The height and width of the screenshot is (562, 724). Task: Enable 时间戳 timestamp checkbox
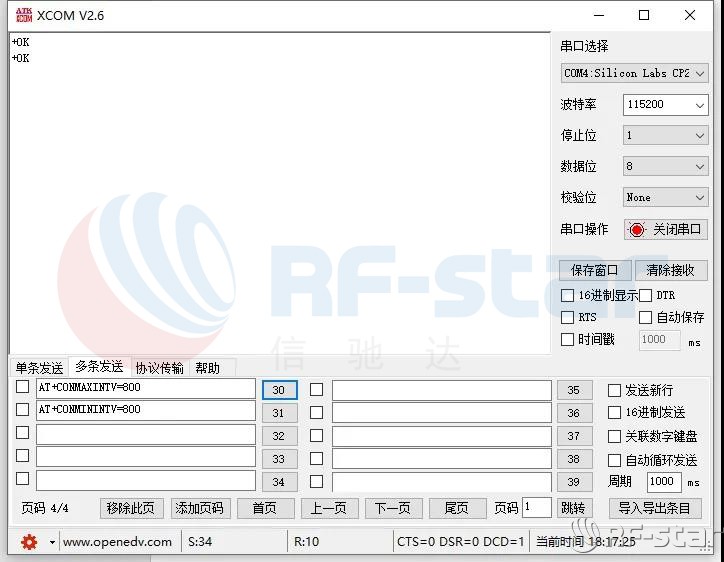click(567, 339)
